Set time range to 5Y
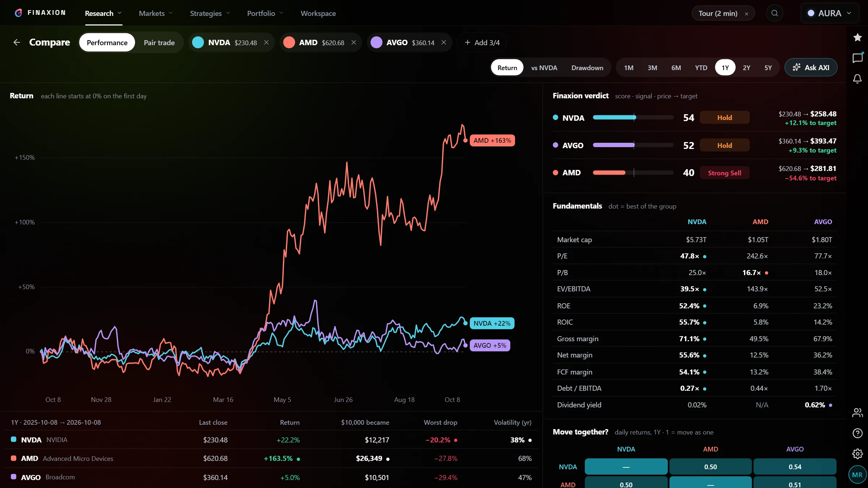 768,68
